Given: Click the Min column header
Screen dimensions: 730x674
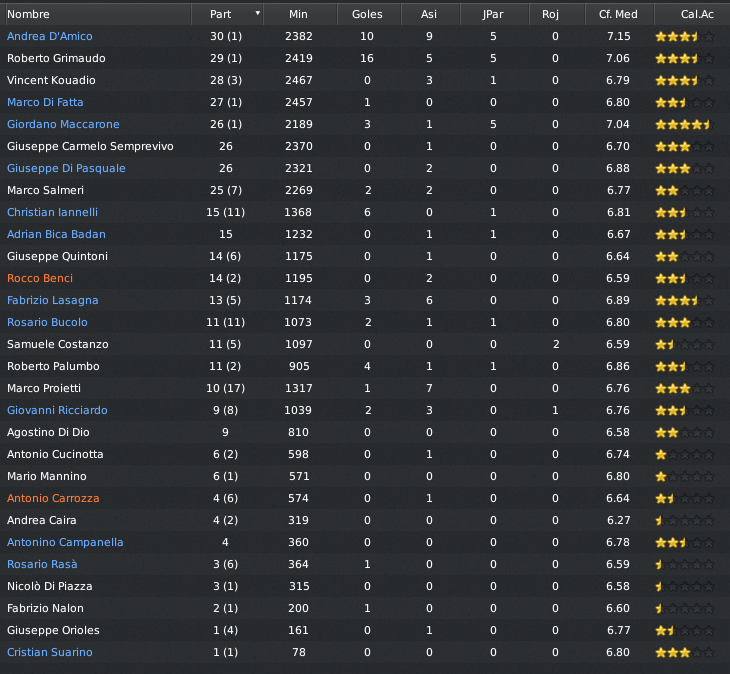Looking at the screenshot, I should point(300,14).
